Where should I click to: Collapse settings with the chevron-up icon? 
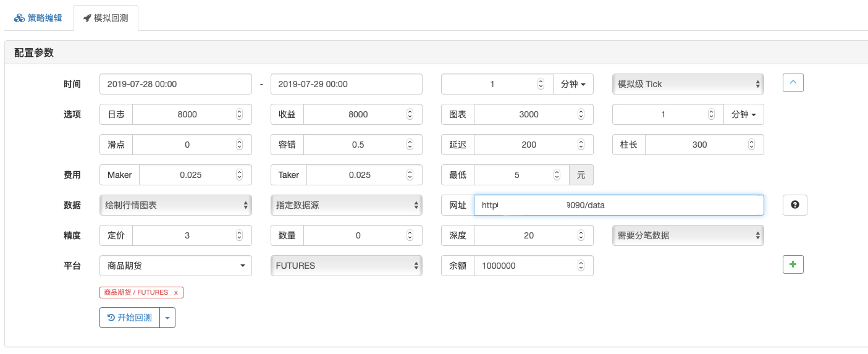793,83
